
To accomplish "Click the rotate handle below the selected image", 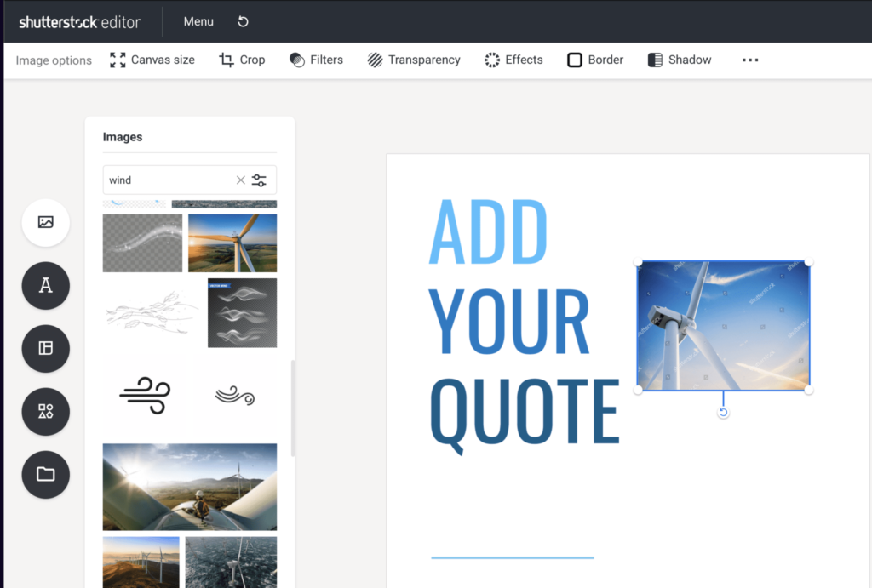I will click(x=723, y=412).
